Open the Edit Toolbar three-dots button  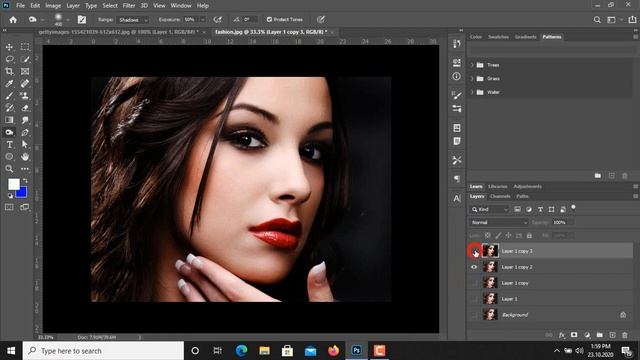25,169
